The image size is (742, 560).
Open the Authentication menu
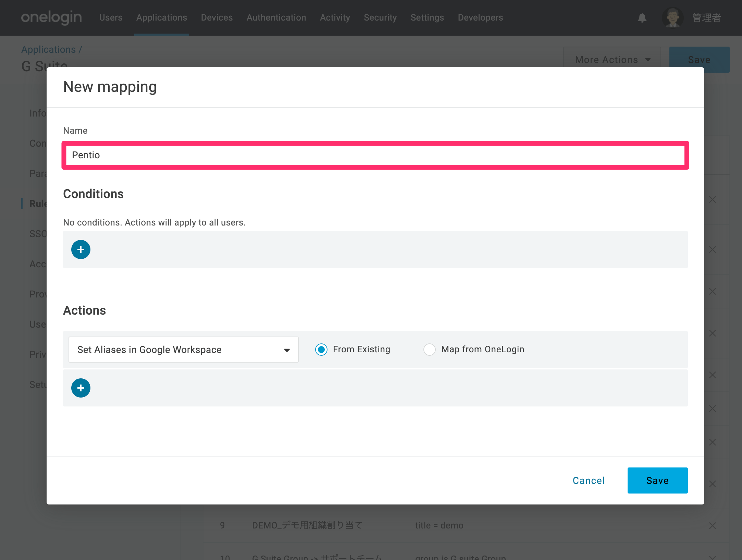(x=276, y=17)
